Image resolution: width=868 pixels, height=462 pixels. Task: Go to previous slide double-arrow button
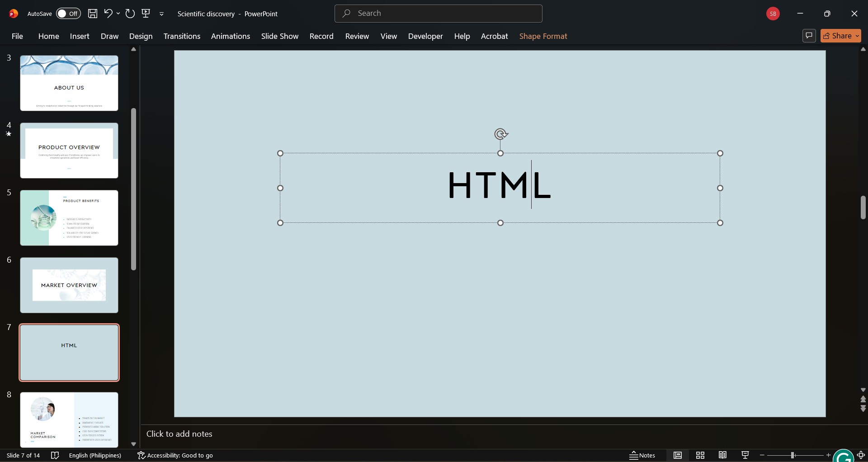863,399
